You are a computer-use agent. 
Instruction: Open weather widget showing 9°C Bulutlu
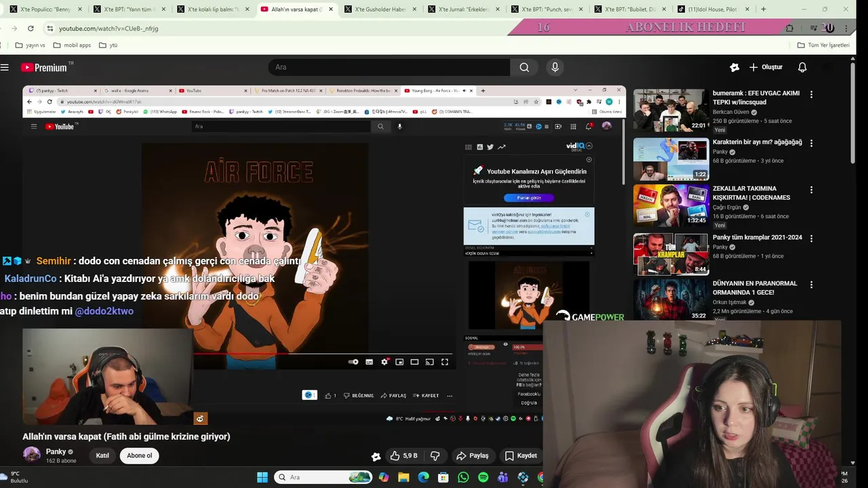(x=15, y=477)
